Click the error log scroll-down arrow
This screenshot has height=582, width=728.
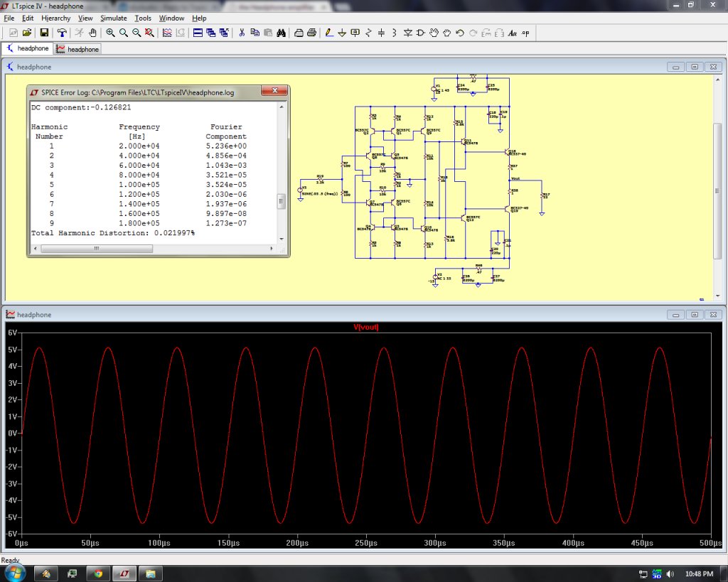coord(282,239)
